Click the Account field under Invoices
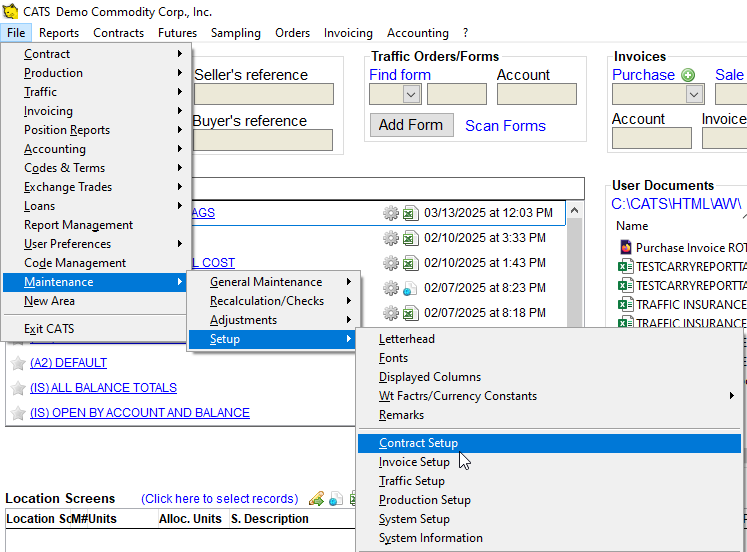 click(x=652, y=138)
